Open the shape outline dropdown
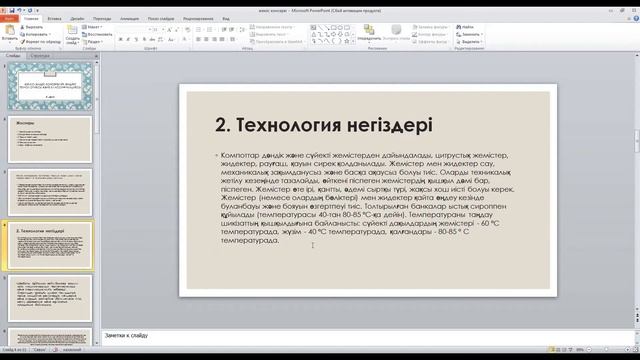This screenshot has height=360, width=640. [429, 34]
